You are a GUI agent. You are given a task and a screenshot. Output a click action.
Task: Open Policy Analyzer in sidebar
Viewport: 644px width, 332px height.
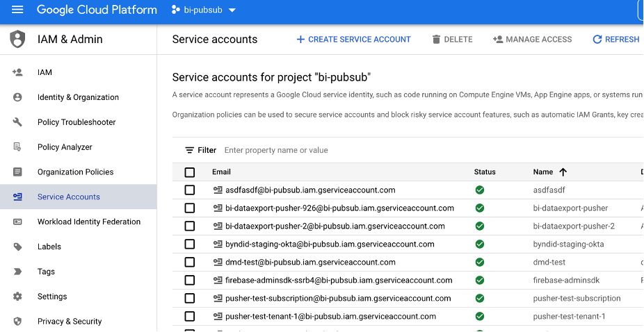point(78,147)
